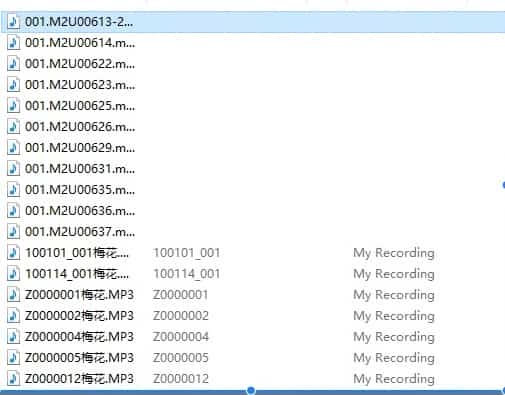Select file name 001.M2U00635.m...

pos(80,190)
